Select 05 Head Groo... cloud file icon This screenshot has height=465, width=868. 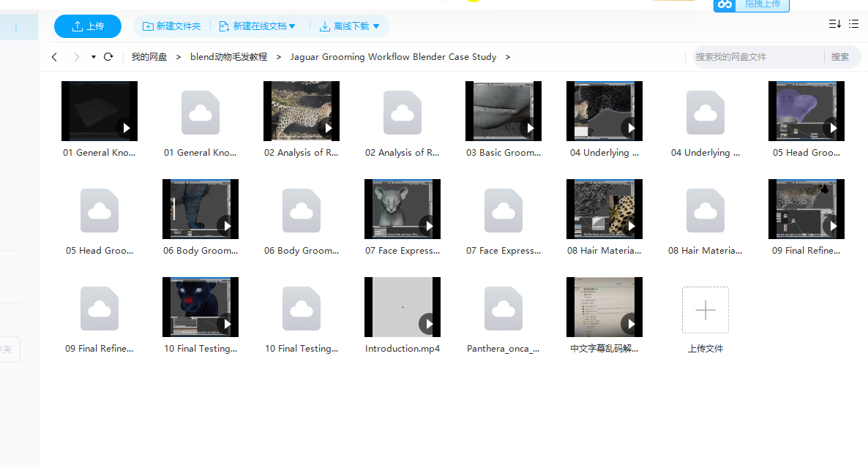click(100, 211)
